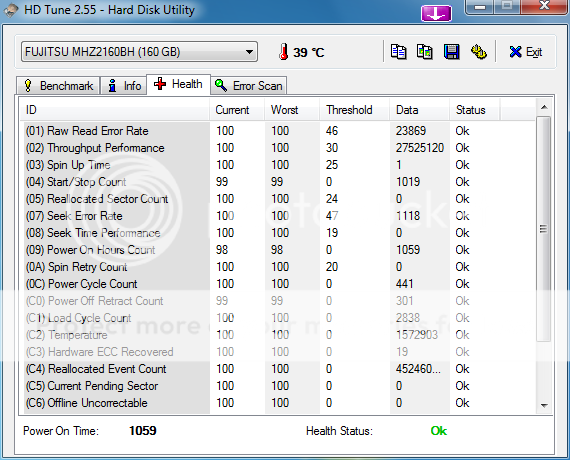Switch to the Benchmark tab
This screenshot has height=460, width=570.
click(x=58, y=86)
